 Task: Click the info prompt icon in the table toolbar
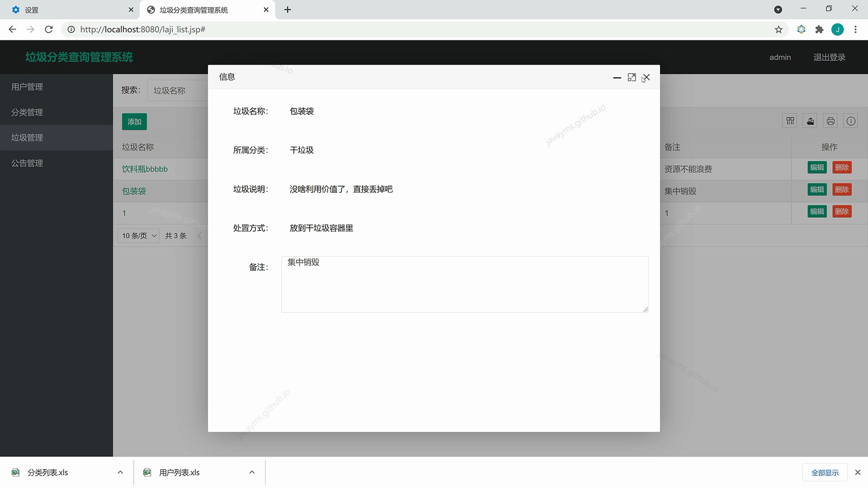tap(851, 121)
